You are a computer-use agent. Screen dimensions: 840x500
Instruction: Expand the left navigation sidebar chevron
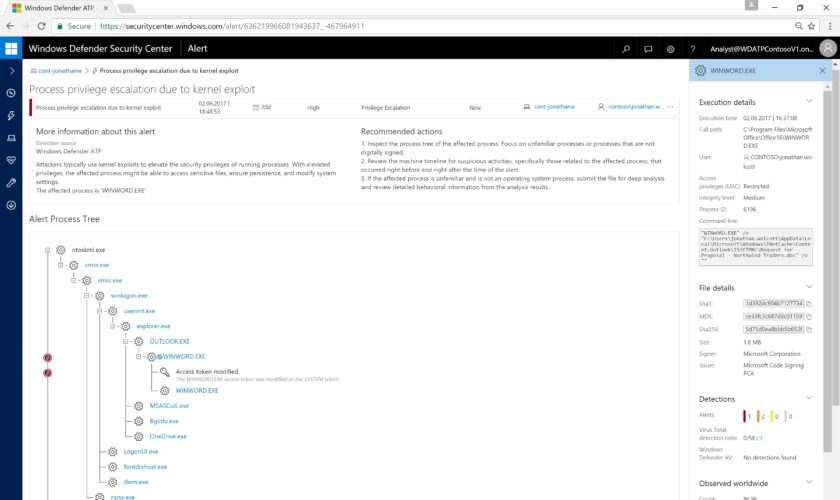11,71
